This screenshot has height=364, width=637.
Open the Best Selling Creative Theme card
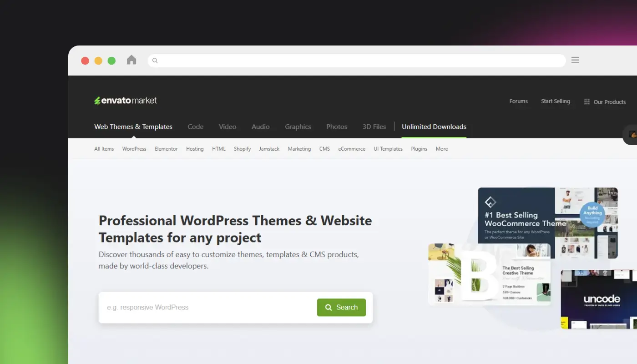click(x=490, y=274)
